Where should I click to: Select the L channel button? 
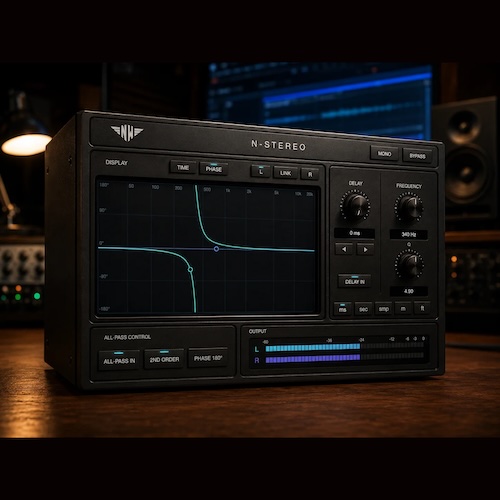tap(261, 172)
